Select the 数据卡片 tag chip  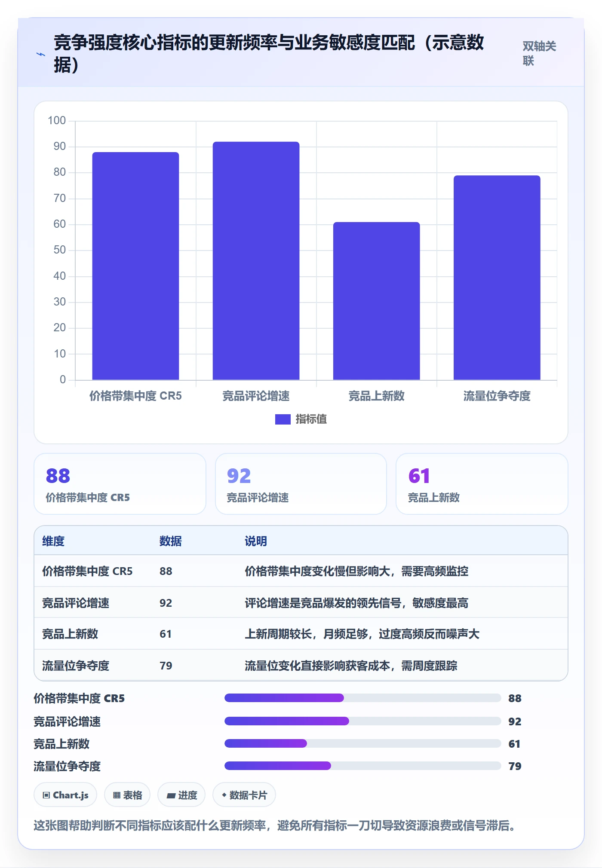[244, 795]
